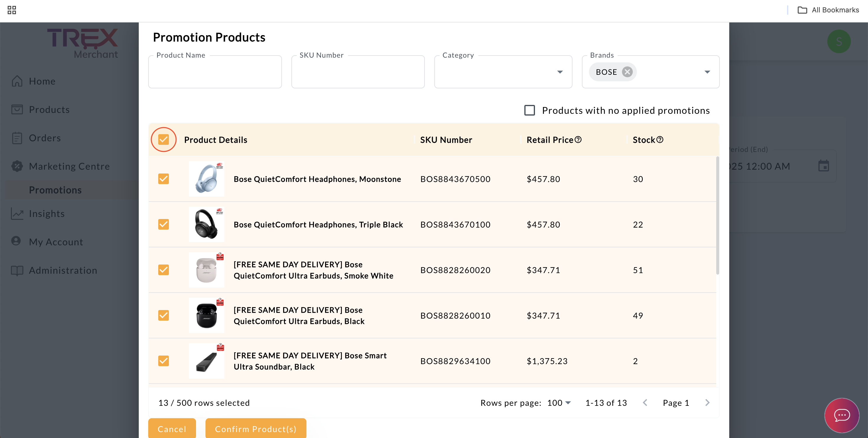Click the Products sidebar icon
The width and height of the screenshot is (868, 438).
[17, 109]
